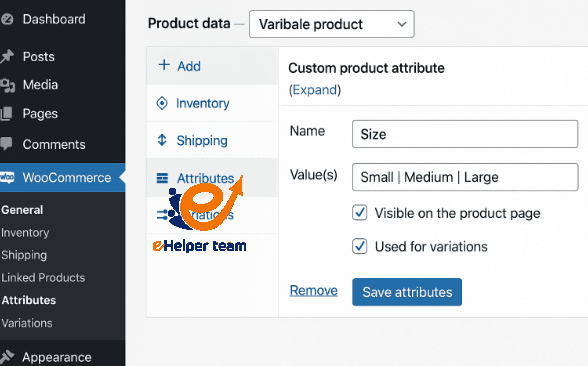This screenshot has height=366, width=588.
Task: Click the Appearance brush icon
Action: 7,357
